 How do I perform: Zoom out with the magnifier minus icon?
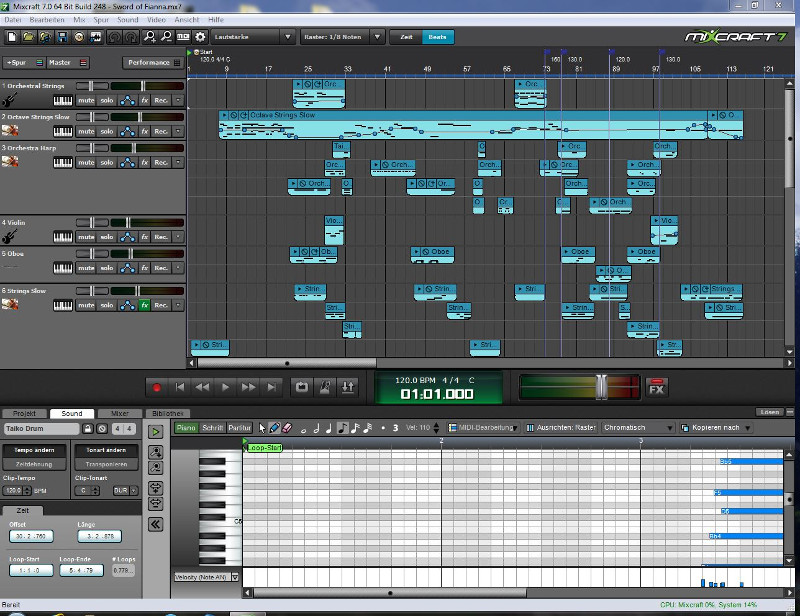[x=166, y=37]
